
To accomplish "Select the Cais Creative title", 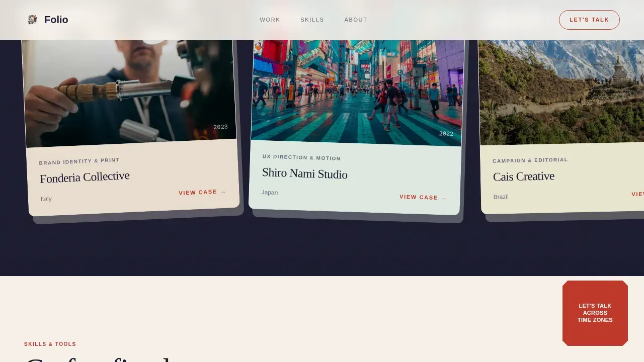I will (x=523, y=176).
